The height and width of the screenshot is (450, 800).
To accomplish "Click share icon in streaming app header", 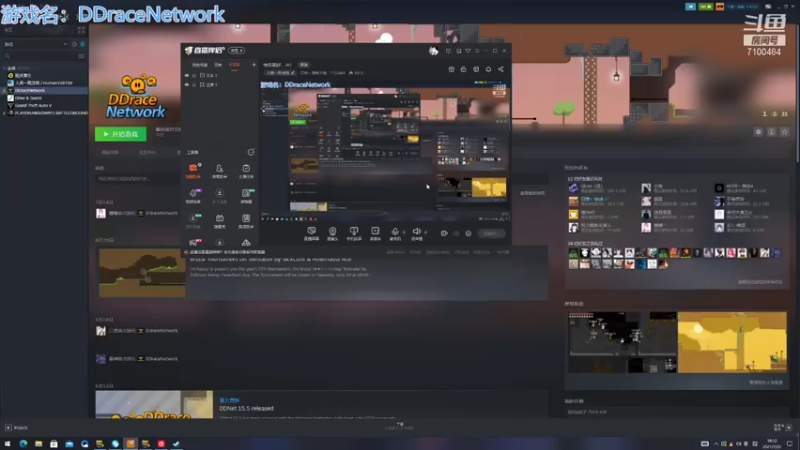I will (501, 69).
